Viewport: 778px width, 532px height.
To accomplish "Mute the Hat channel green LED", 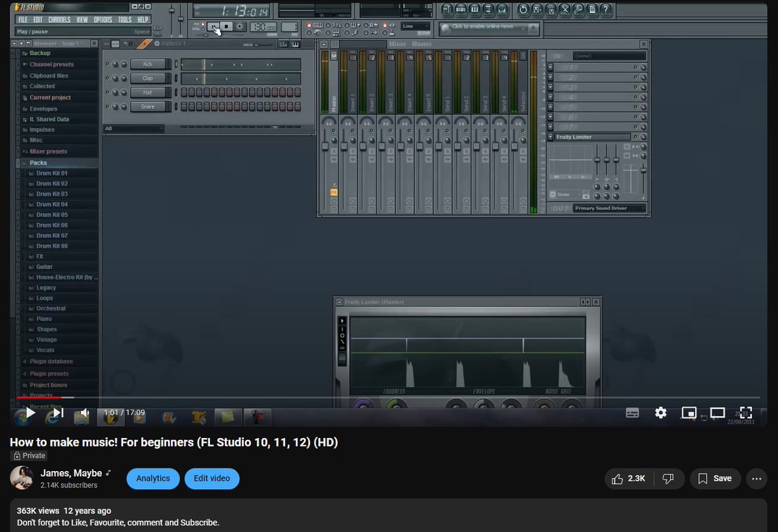I will (106, 93).
